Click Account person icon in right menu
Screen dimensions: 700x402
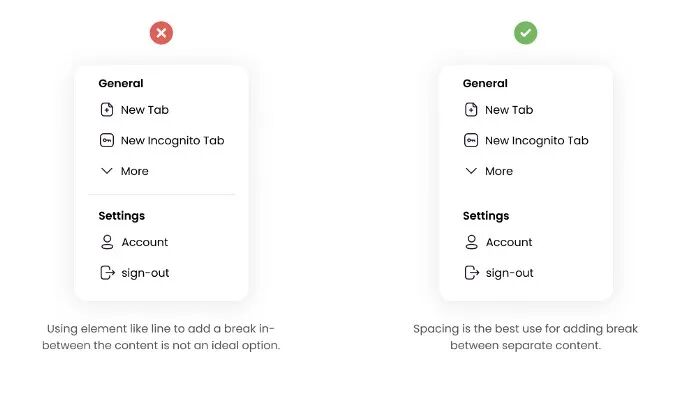(x=471, y=242)
